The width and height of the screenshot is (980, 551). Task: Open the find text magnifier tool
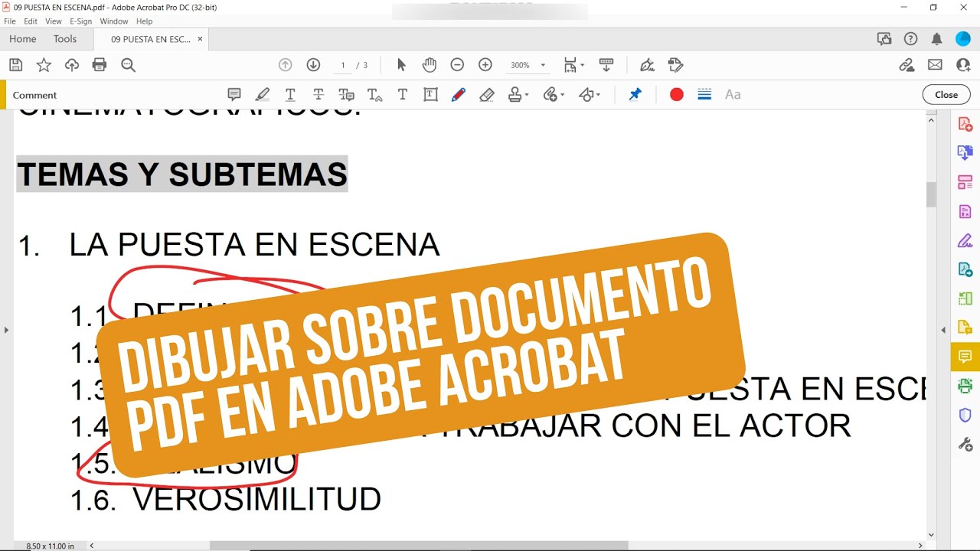pos(128,65)
